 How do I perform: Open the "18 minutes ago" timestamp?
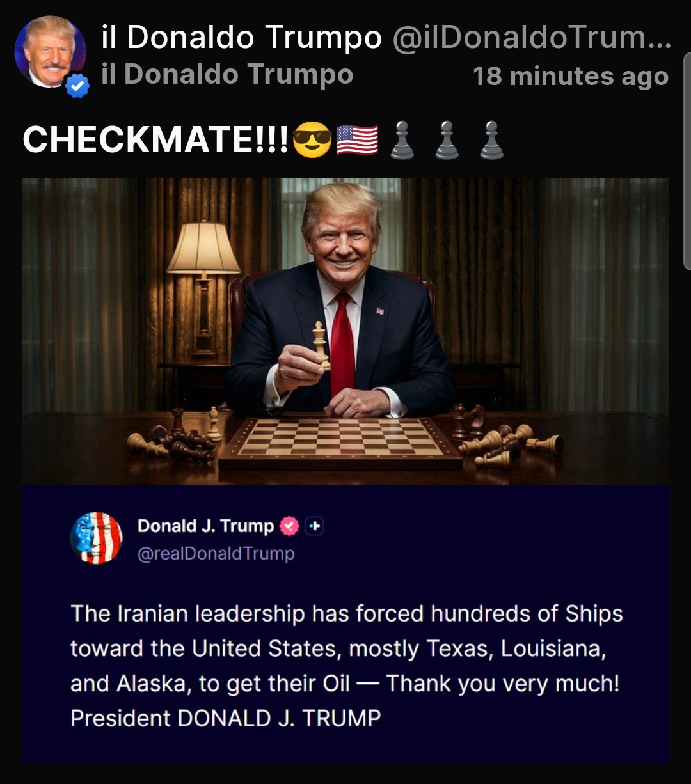571,77
